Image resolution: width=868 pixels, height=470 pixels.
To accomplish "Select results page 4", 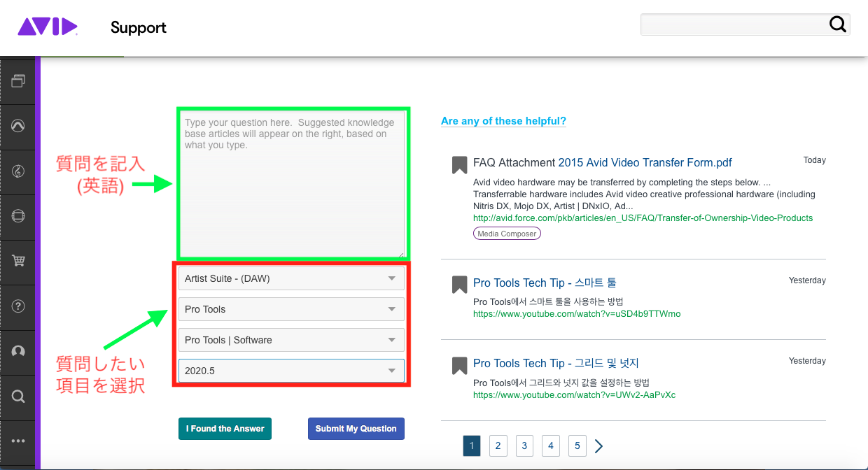I will point(551,446).
